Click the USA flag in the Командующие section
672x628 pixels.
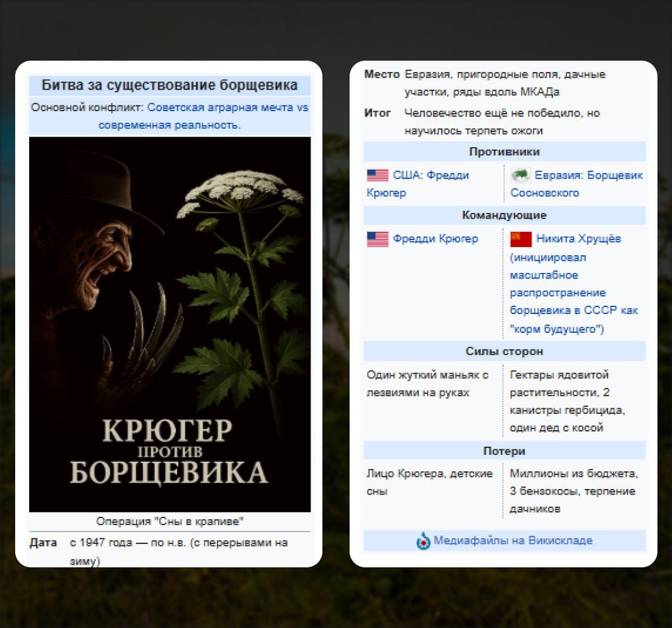377,239
